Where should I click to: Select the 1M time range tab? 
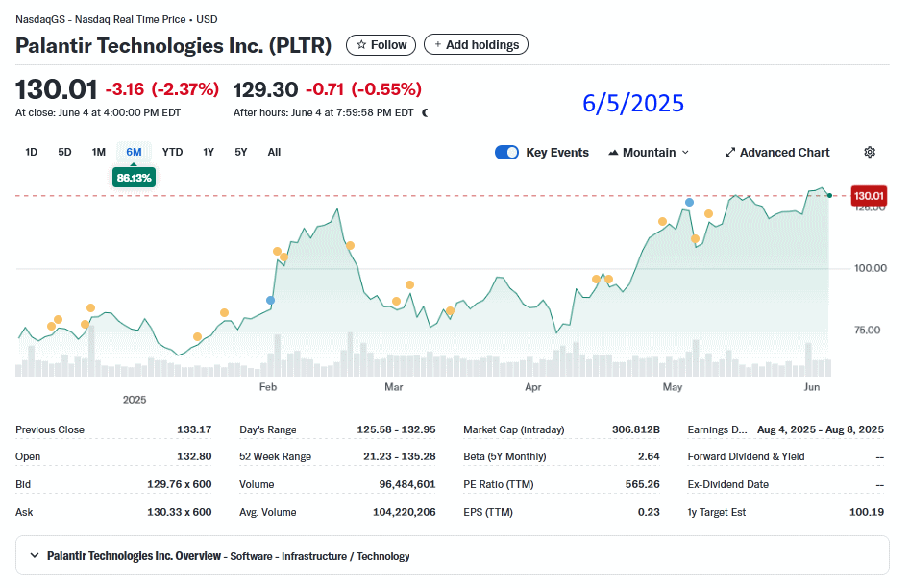click(x=99, y=152)
